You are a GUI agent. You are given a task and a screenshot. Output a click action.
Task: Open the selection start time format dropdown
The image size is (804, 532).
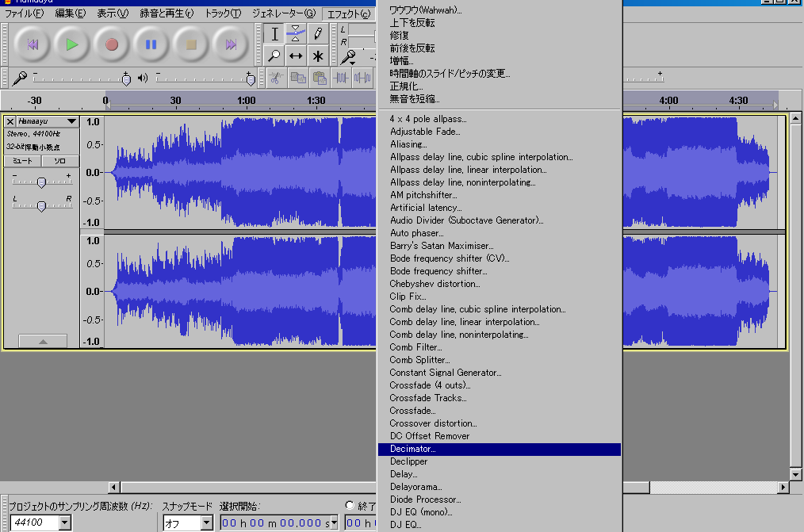[334, 522]
